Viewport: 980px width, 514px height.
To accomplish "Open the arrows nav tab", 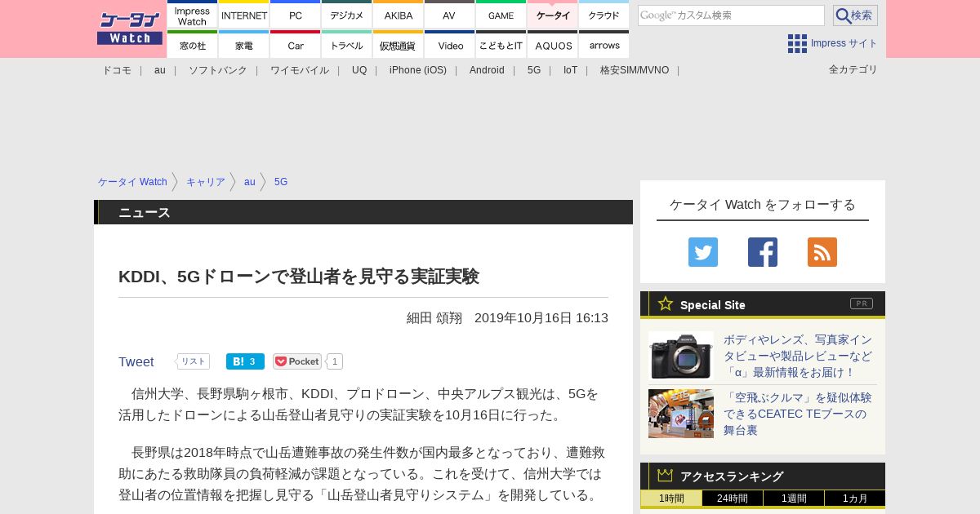I will [x=604, y=45].
